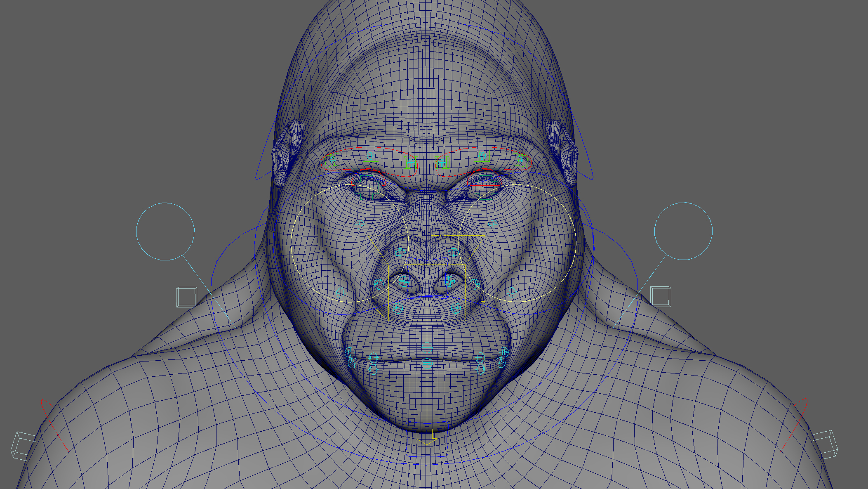
Task: Click the red ellipse control on the right shoulder
Action: tap(794, 425)
